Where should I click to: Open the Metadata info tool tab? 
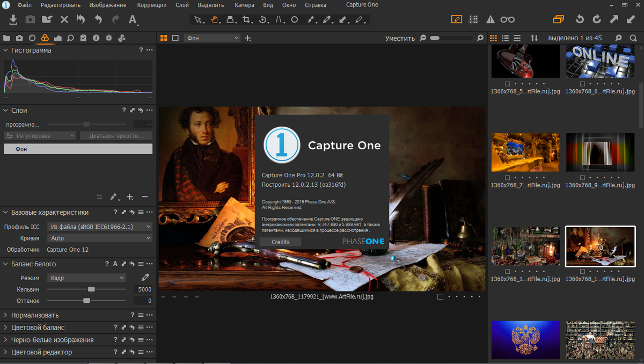96,38
